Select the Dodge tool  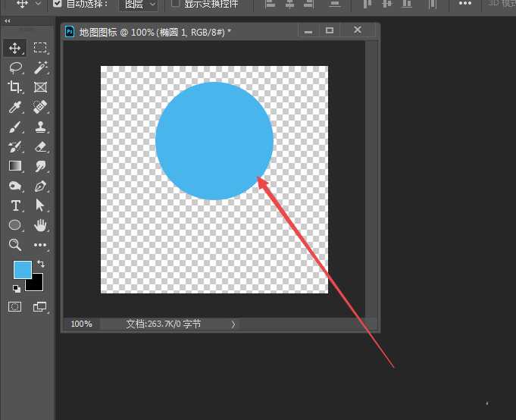(x=15, y=186)
